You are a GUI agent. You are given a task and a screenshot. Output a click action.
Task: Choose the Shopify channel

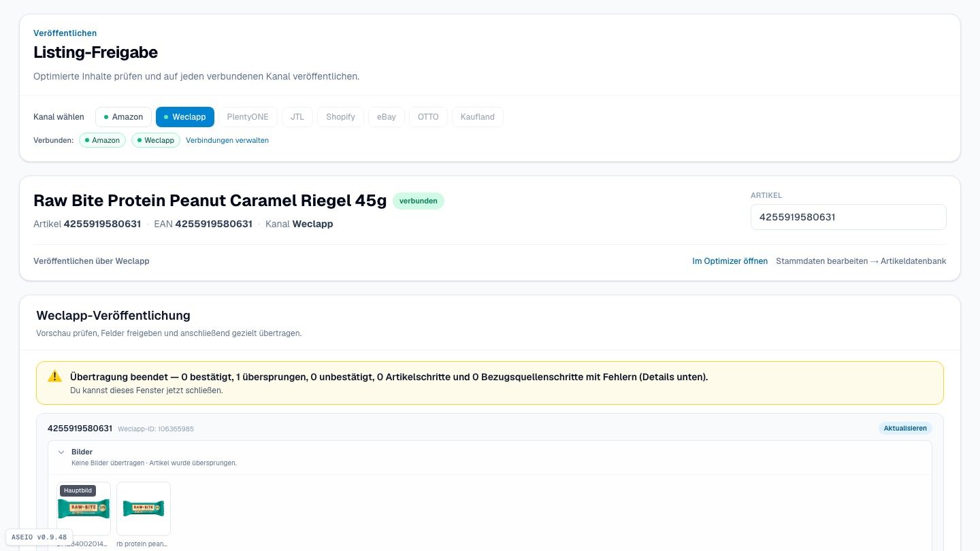click(x=340, y=117)
